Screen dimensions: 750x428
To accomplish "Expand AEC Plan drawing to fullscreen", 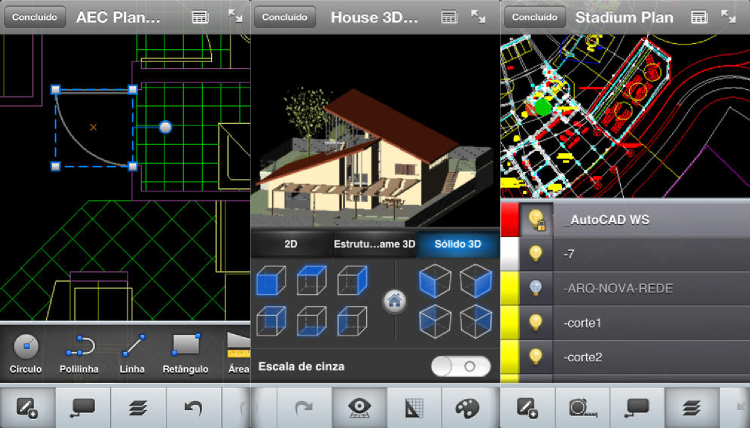I will point(235,16).
